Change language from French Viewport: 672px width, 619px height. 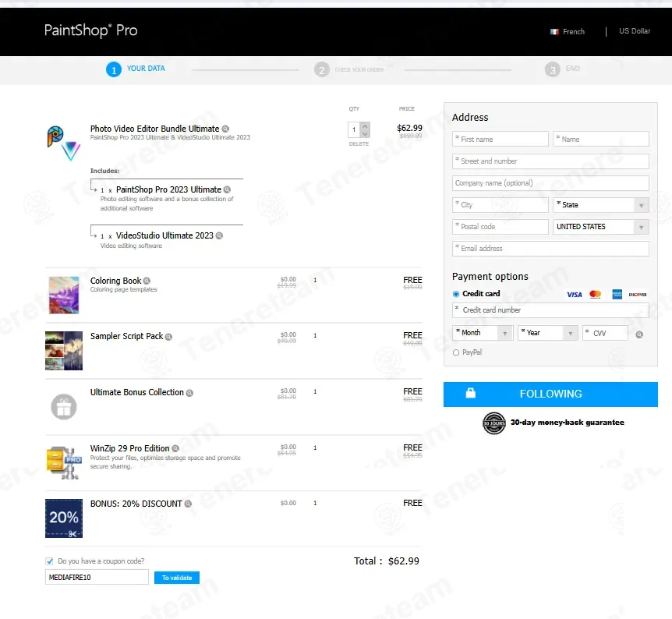[x=568, y=32]
